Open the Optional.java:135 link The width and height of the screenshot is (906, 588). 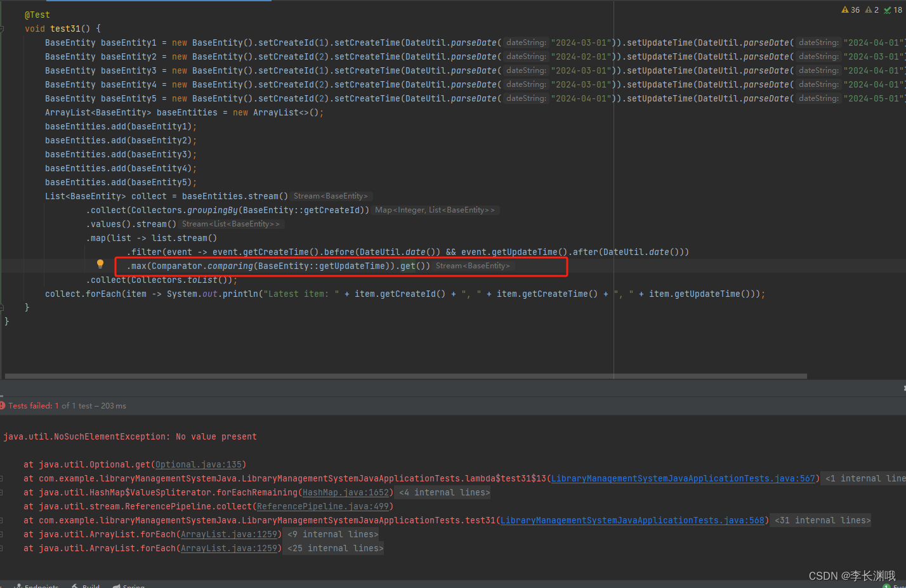point(199,464)
